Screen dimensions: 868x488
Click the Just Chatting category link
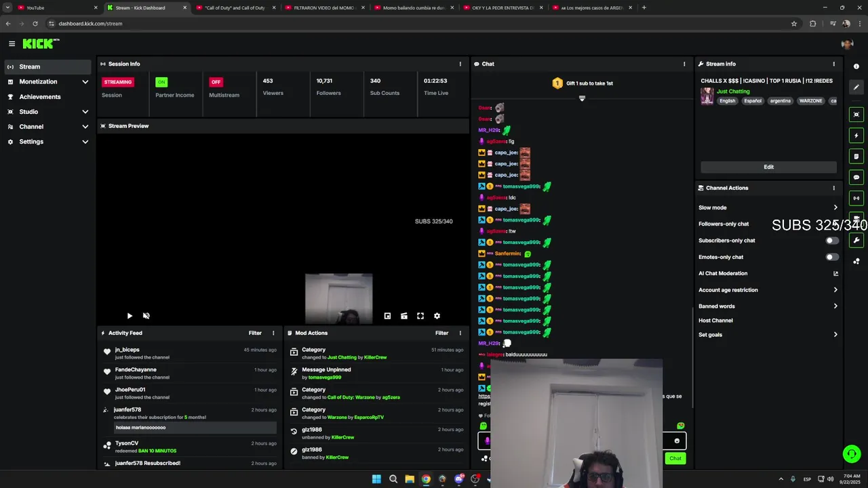click(x=733, y=91)
